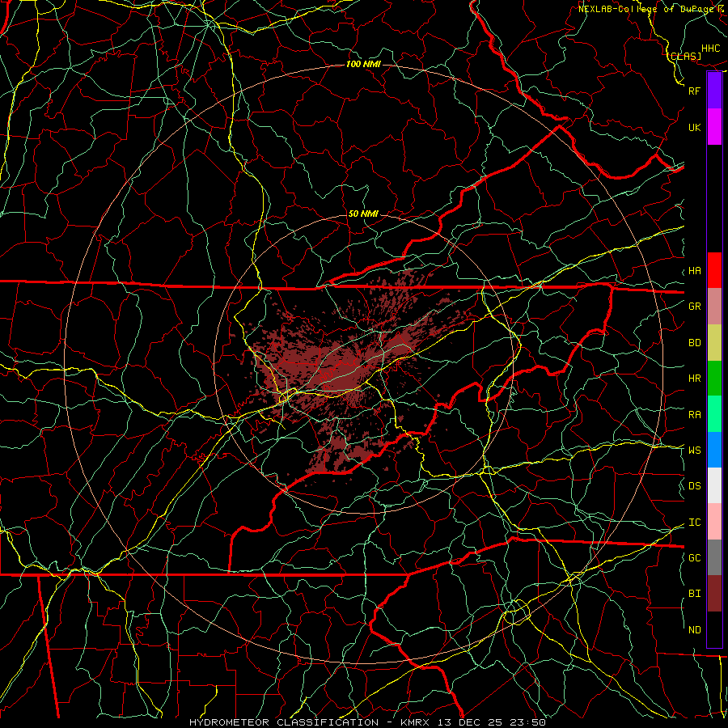This screenshot has width=728, height=728.
Task: Click the 'KMRX' station identifier
Action: pos(416,722)
